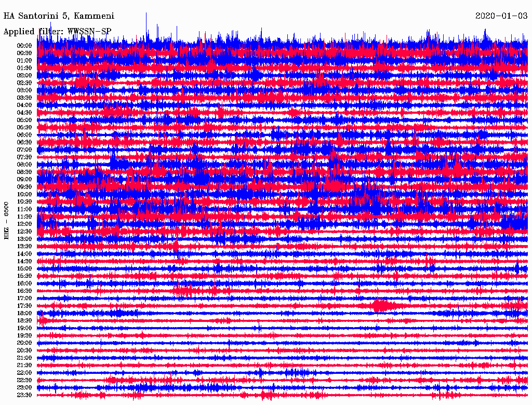Select the 10:30 time label
The image size is (532, 405).
pyautogui.click(x=24, y=202)
